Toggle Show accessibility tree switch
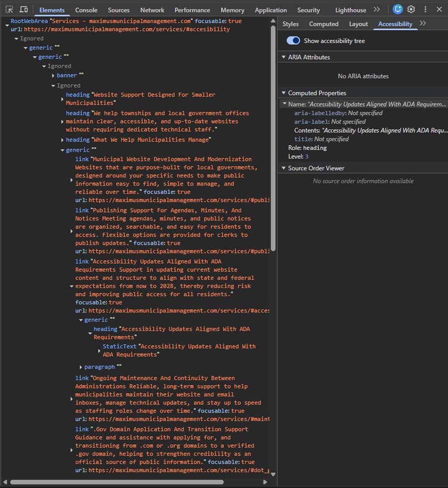 point(293,41)
